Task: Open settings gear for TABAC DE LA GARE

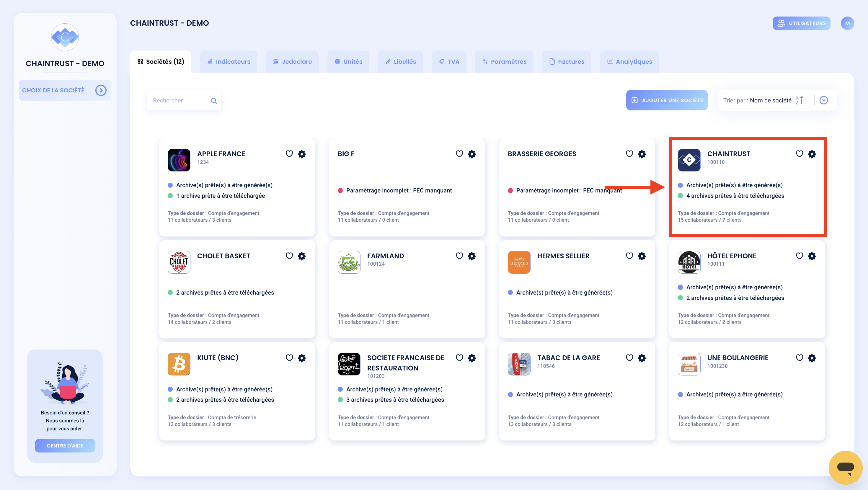Action: coord(642,358)
